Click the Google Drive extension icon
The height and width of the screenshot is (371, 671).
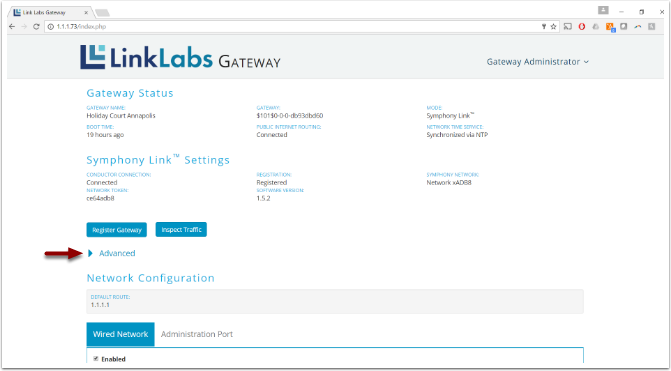(595, 27)
